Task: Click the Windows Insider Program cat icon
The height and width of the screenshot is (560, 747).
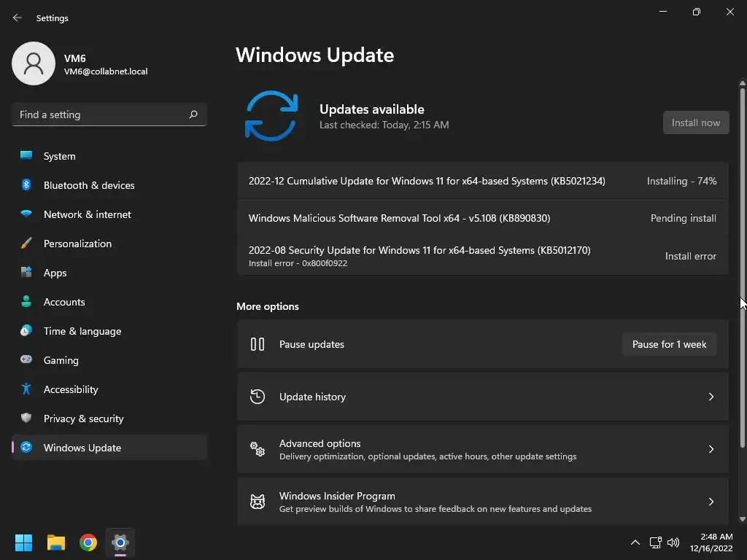Action: [258, 502]
